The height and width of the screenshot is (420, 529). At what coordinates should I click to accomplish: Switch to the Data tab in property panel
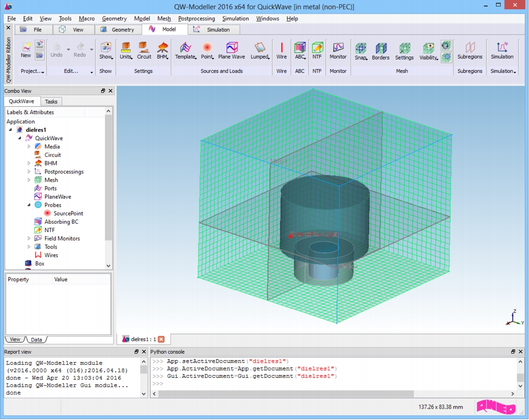pyautogui.click(x=37, y=339)
